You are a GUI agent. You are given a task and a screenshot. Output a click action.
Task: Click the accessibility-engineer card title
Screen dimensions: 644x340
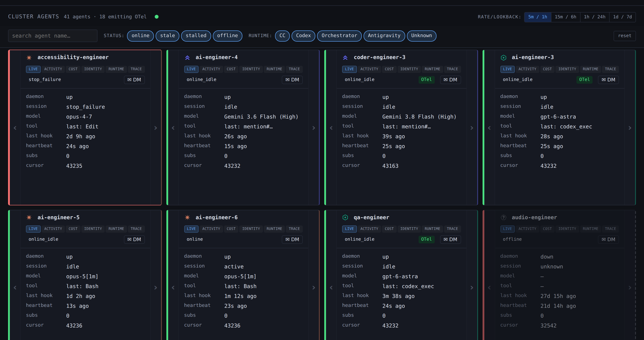click(73, 57)
